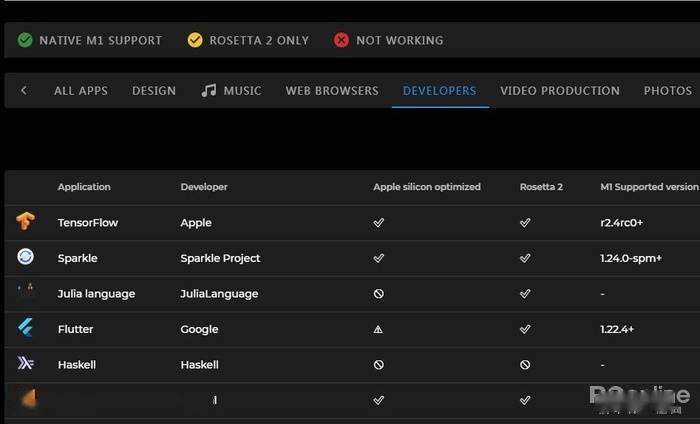This screenshot has height=424, width=700.
Task: Click the Apple silicon optimized column header
Action: (427, 187)
